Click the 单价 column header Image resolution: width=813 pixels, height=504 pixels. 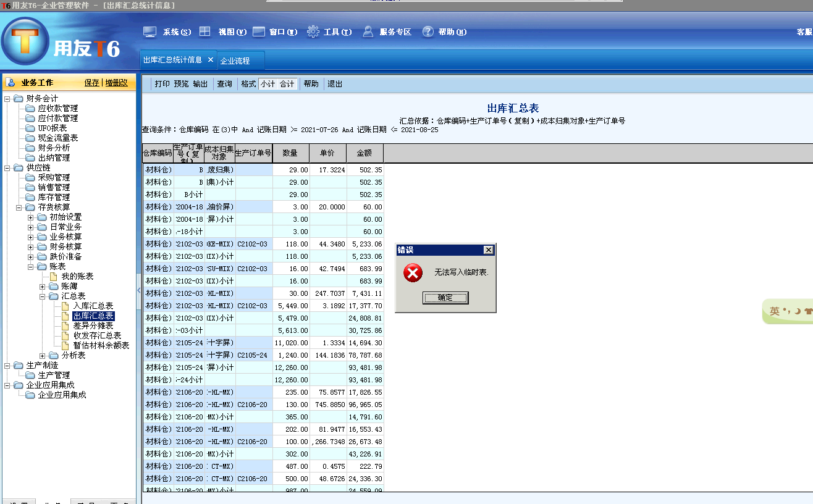328,153
